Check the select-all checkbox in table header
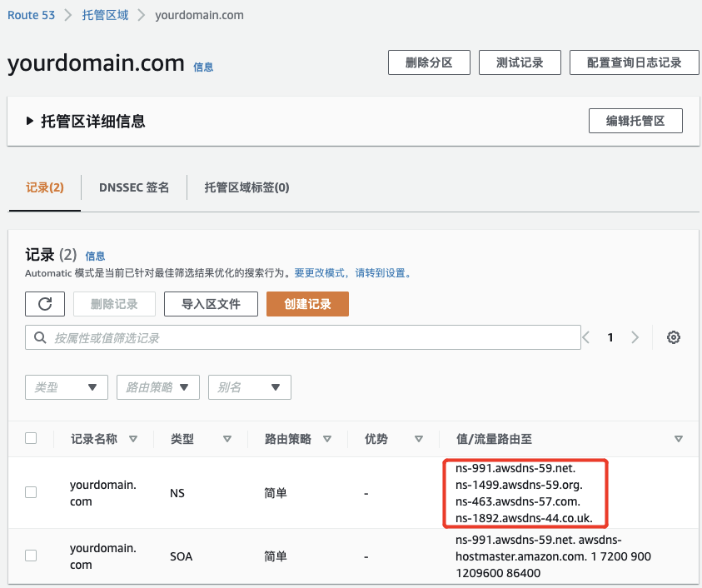 click(31, 439)
